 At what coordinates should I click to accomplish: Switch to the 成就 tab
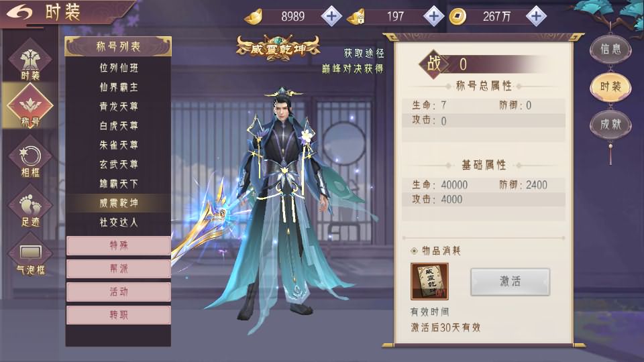[610, 125]
